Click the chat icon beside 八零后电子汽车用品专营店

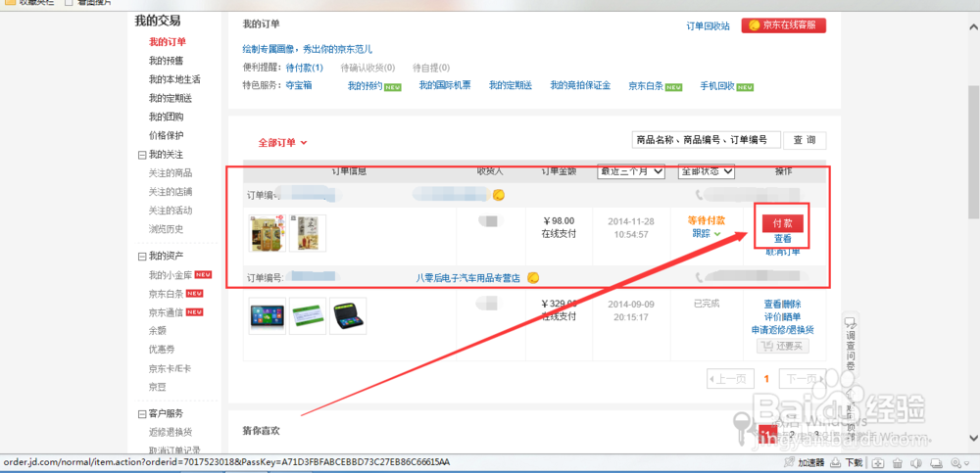(x=533, y=277)
